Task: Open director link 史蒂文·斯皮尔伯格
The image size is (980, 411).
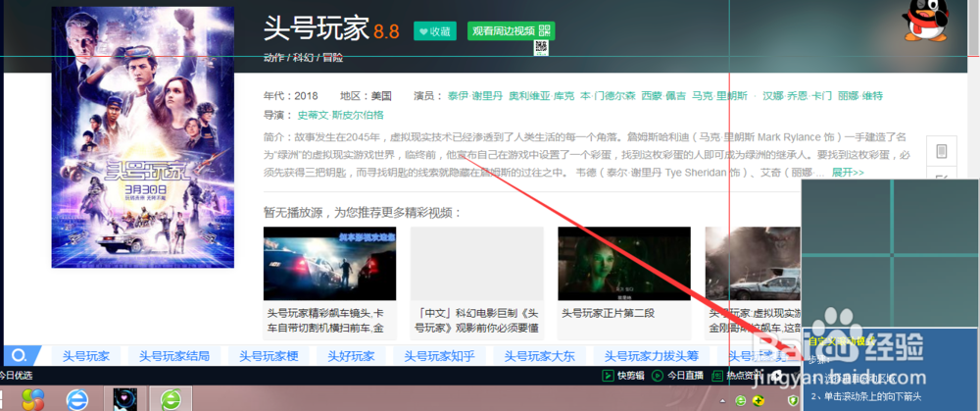Action: point(341,115)
